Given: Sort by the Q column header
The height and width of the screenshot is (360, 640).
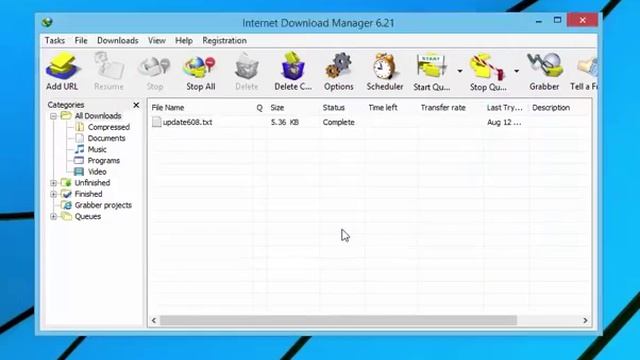Looking at the screenshot, I should coord(259,108).
